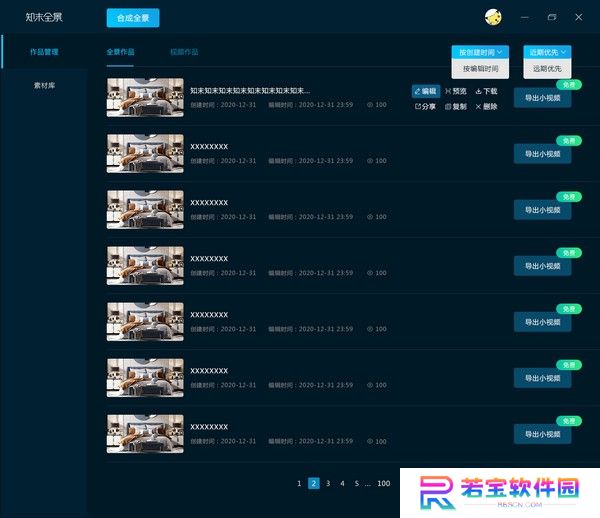Click the 预览 (preview) icon
The image size is (600, 518).
[448, 91]
